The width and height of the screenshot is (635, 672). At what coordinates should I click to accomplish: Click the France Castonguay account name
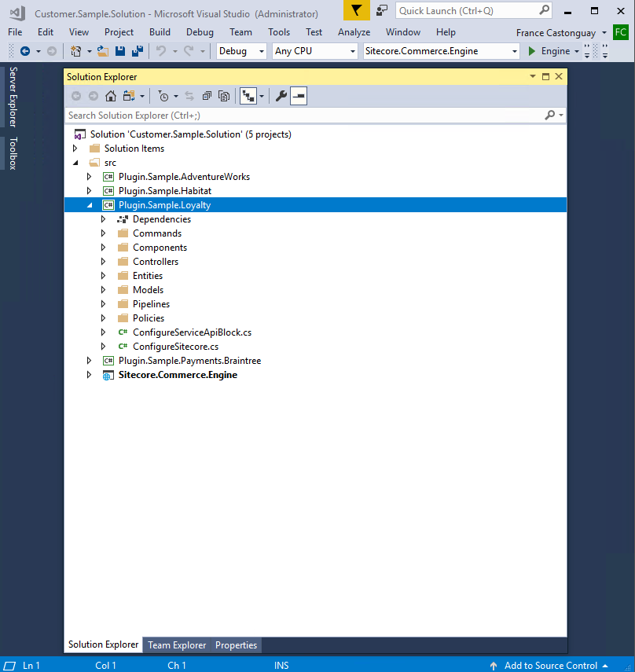556,32
